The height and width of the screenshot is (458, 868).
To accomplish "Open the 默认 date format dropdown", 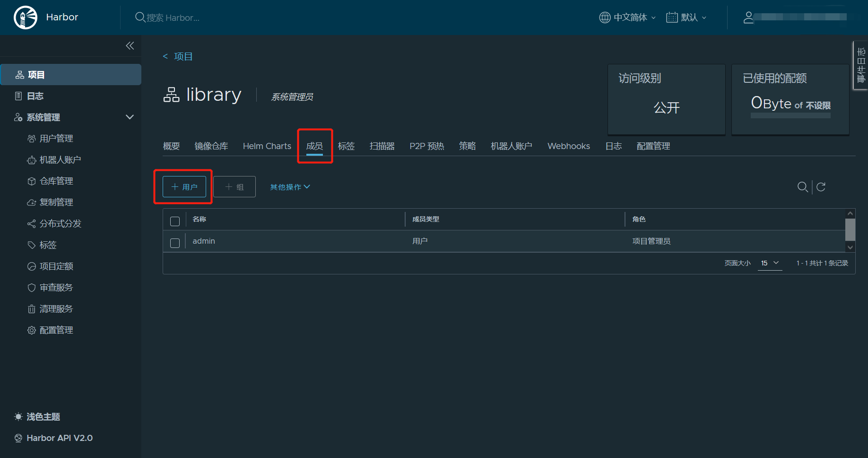I will point(686,18).
